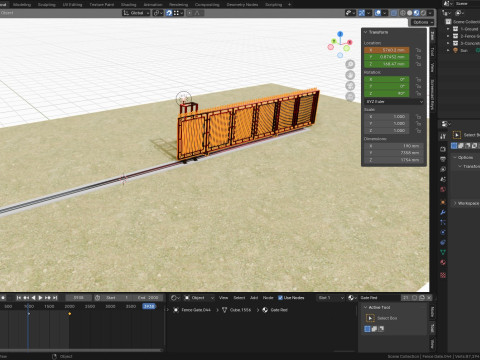Click the zoom view magnifier icon
Image resolution: width=480 pixels, height=360 pixels.
pyautogui.click(x=350, y=64)
